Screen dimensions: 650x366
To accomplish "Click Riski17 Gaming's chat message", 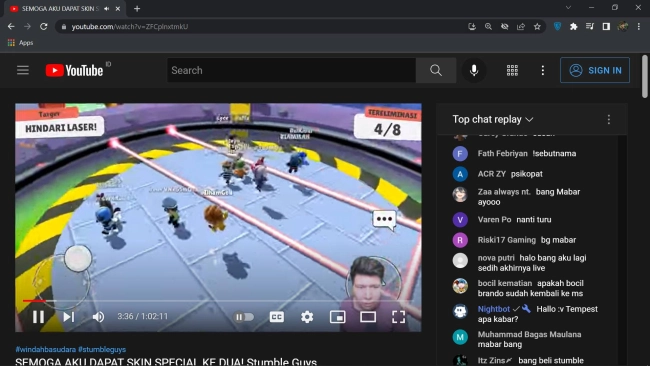I will tap(558, 240).
